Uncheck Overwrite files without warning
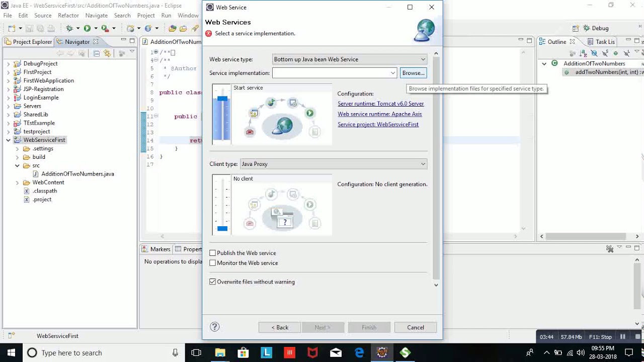Viewport: 644px width, 362px height. pyautogui.click(x=212, y=282)
